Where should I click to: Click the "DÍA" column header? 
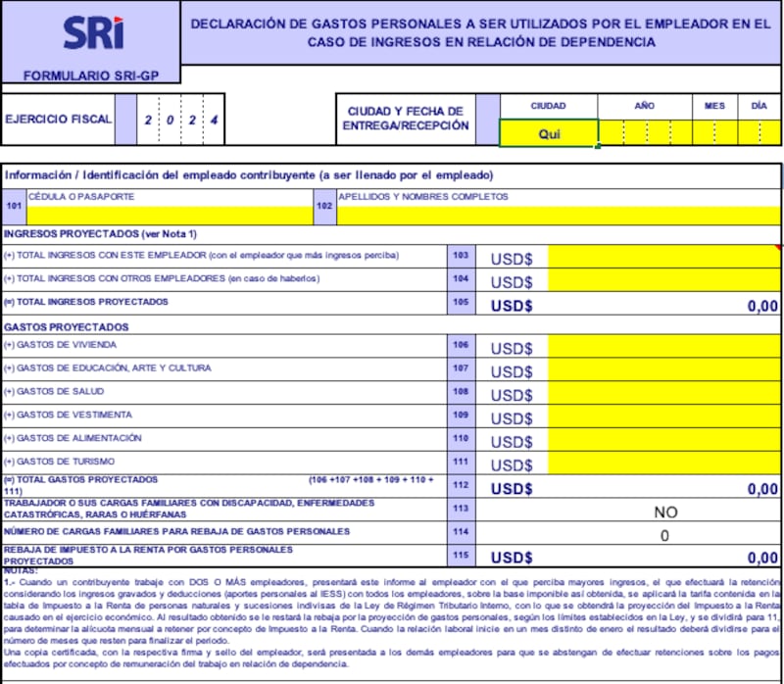(x=759, y=106)
